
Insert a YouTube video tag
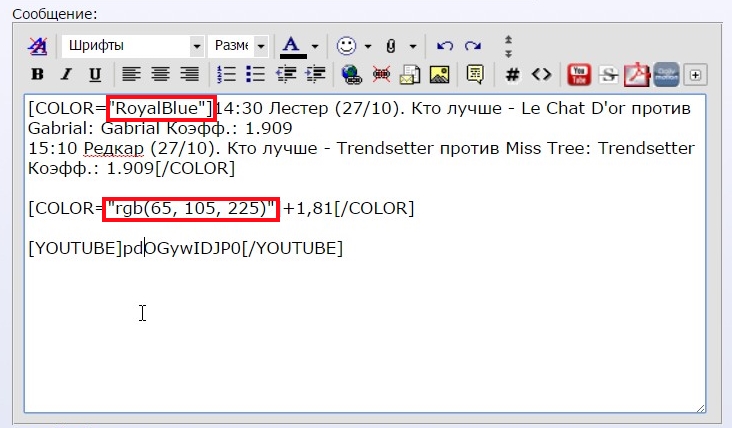[579, 74]
